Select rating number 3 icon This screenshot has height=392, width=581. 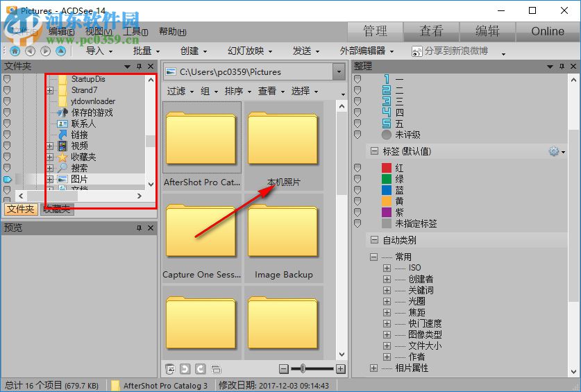pyautogui.click(x=387, y=101)
